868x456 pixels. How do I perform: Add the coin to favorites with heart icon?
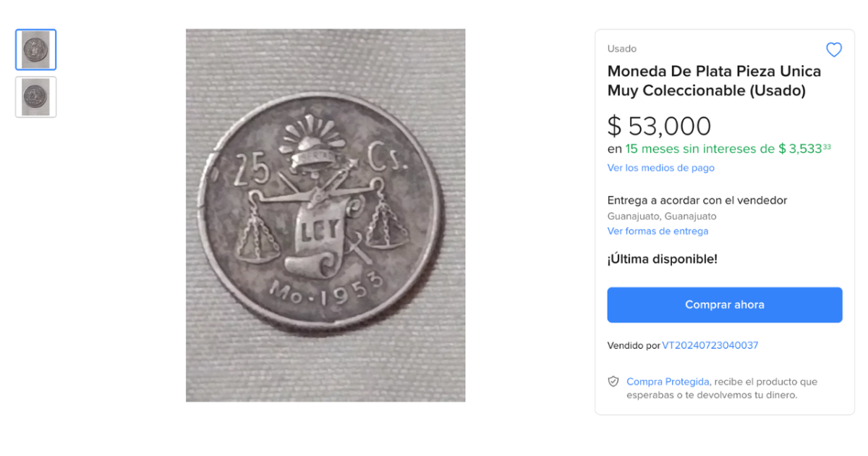[x=834, y=50]
